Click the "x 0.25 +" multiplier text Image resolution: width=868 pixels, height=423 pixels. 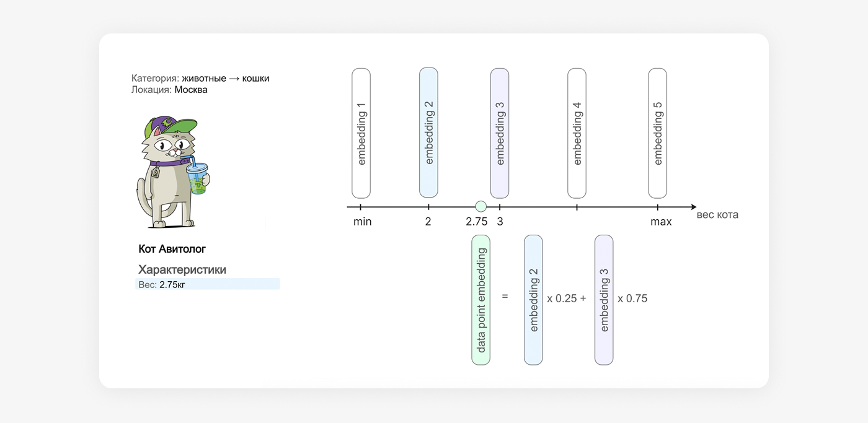pyautogui.click(x=566, y=299)
